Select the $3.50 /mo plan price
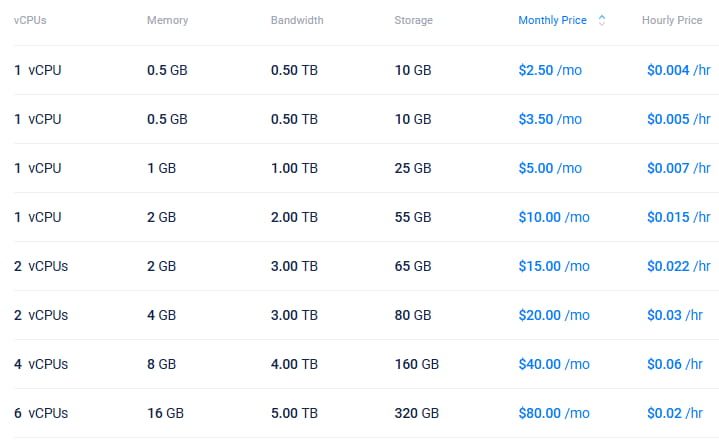 (x=549, y=119)
